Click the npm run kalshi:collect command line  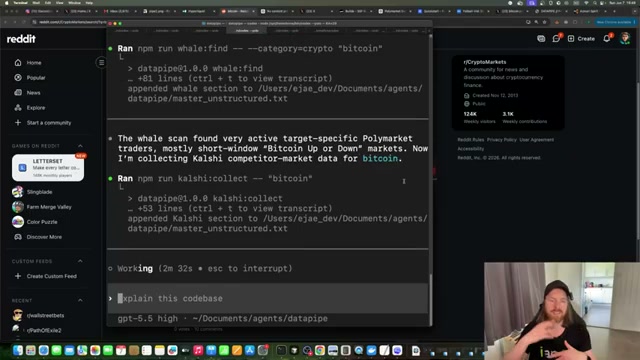tap(215, 178)
